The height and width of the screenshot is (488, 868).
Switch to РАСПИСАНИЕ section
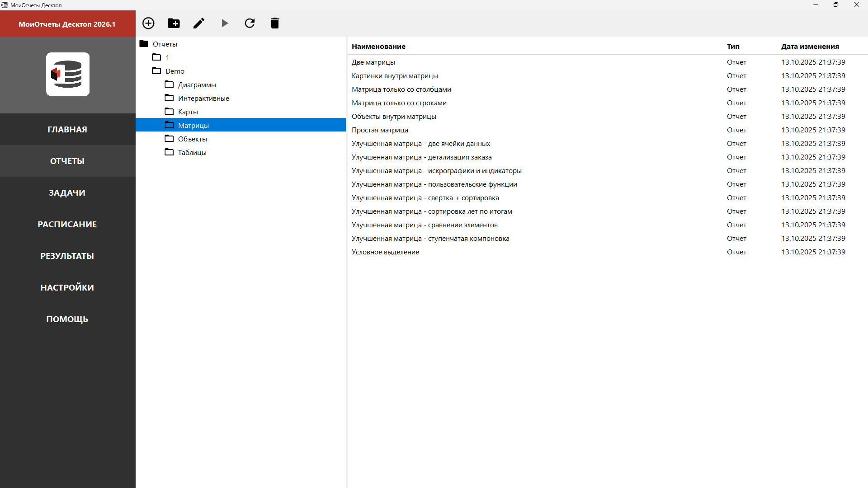[x=67, y=224]
